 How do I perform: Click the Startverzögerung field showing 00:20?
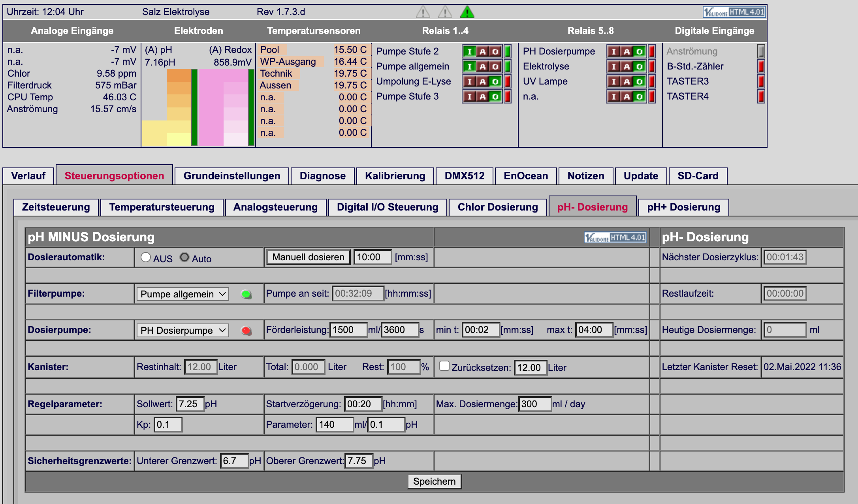pyautogui.click(x=363, y=404)
